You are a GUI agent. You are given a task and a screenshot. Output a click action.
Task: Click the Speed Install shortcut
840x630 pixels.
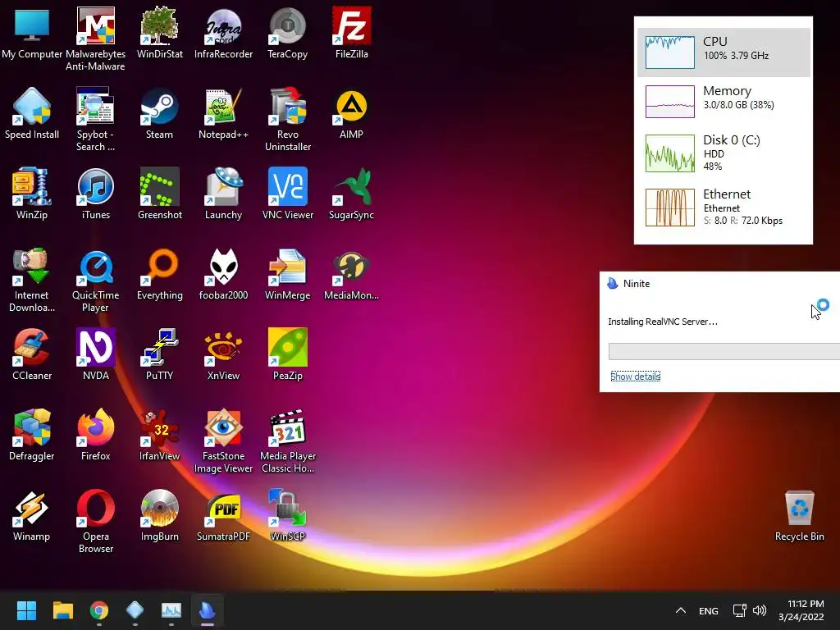tap(32, 112)
